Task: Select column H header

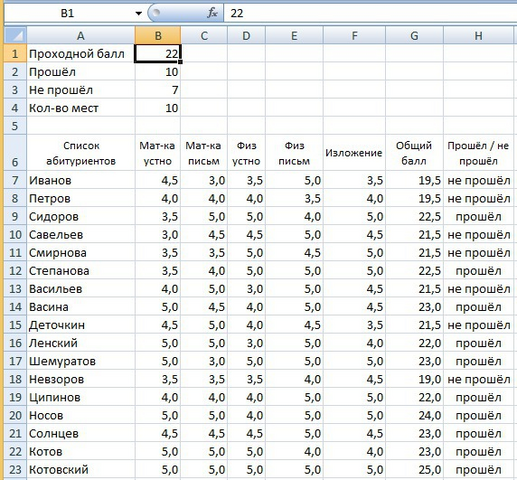Action: click(x=478, y=35)
